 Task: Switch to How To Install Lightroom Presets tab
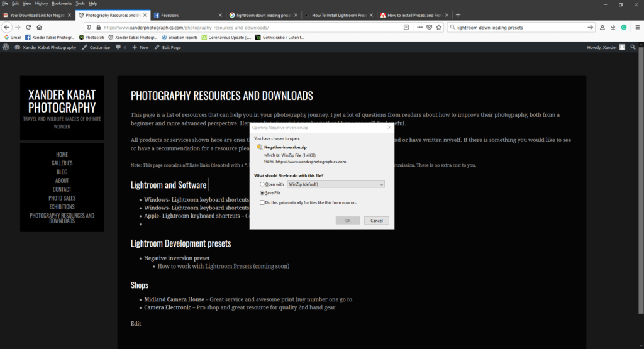[x=339, y=15]
